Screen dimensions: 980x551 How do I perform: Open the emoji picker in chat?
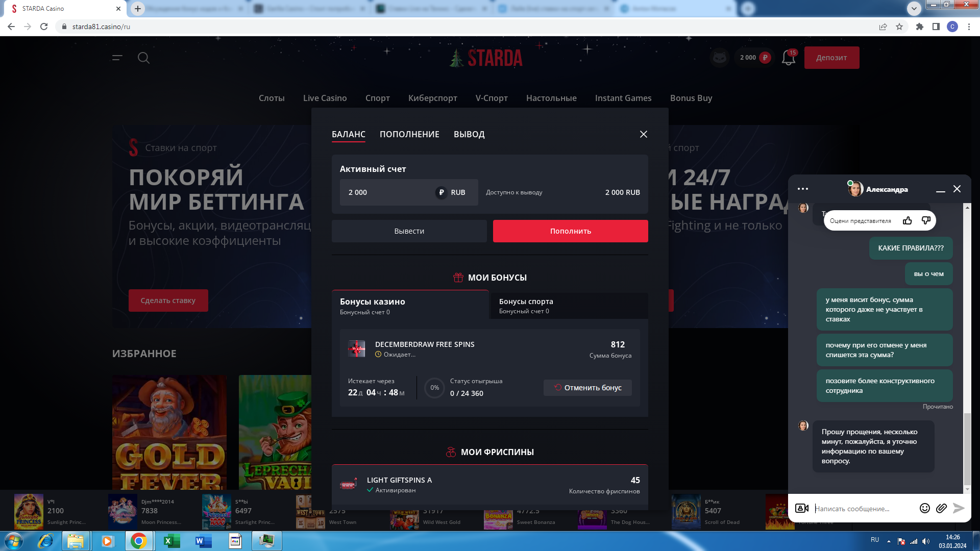click(x=924, y=508)
